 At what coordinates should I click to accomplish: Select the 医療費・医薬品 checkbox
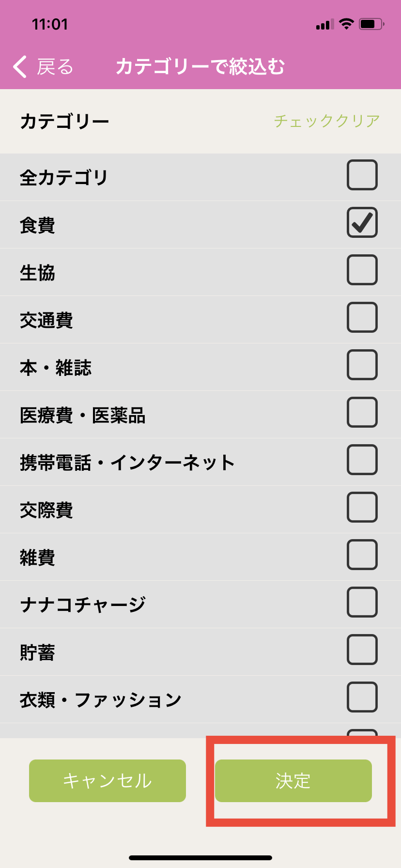click(x=362, y=412)
